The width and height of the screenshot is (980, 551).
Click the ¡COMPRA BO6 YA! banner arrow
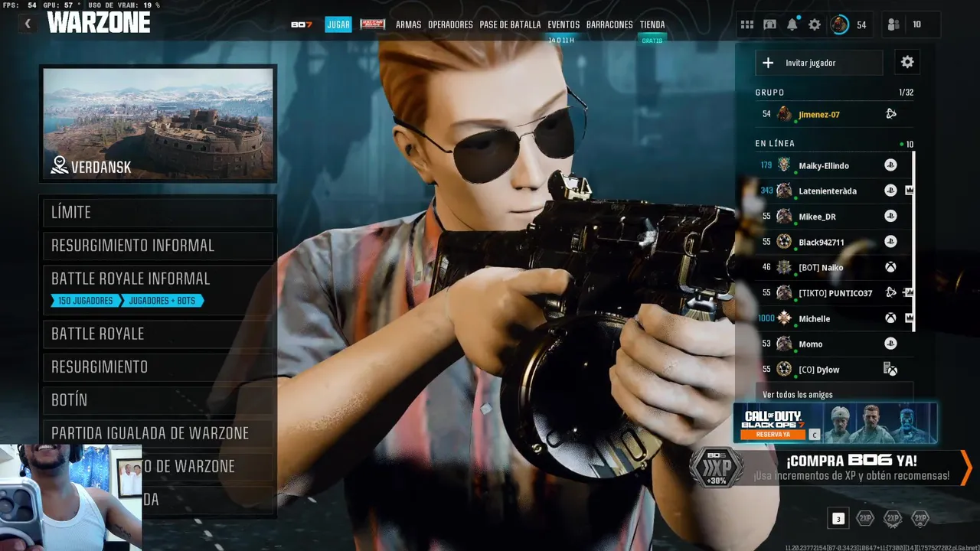point(966,468)
